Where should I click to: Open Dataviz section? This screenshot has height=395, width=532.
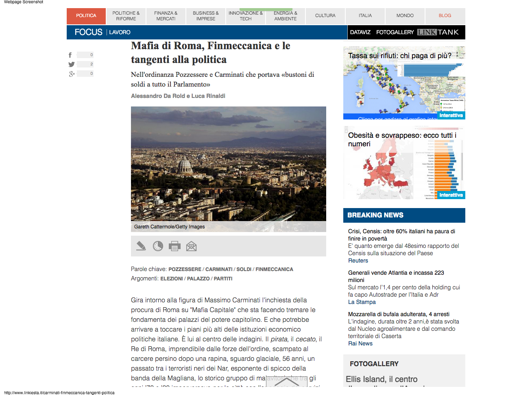click(x=360, y=32)
